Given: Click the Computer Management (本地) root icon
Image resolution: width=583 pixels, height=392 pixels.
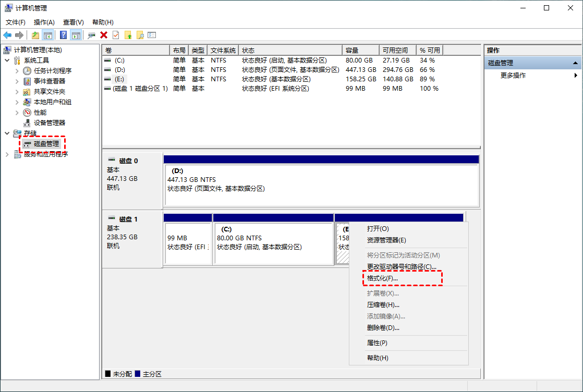Looking at the screenshot, I should tap(7, 50).
